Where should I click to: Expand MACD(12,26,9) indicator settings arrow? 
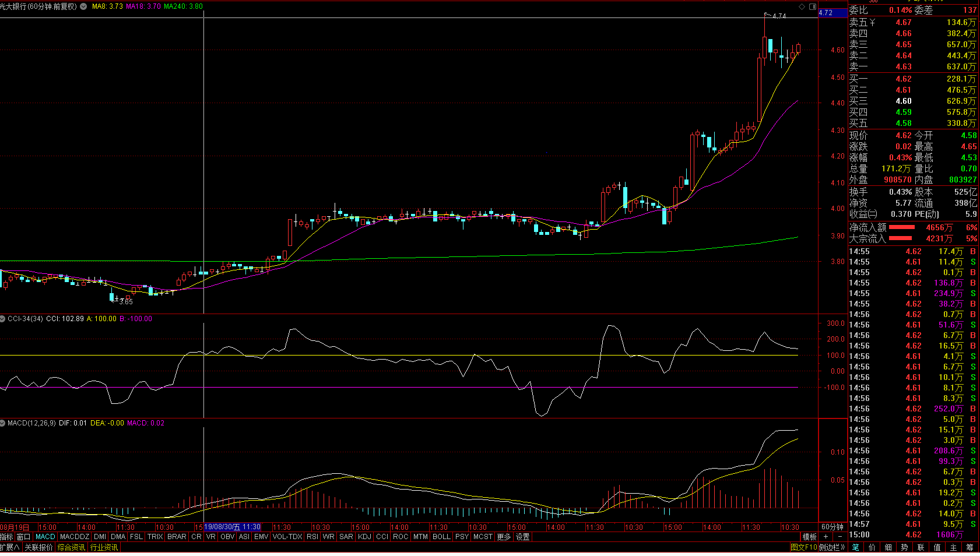3,423
